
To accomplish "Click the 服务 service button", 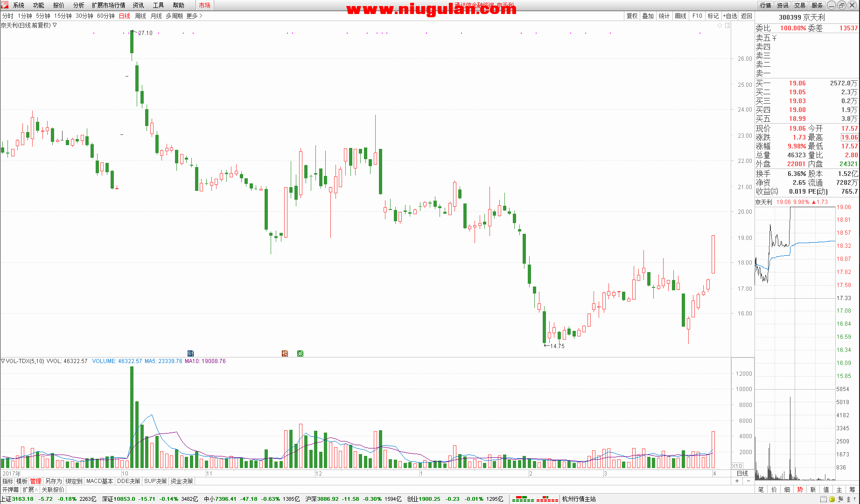I will tap(818, 5).
